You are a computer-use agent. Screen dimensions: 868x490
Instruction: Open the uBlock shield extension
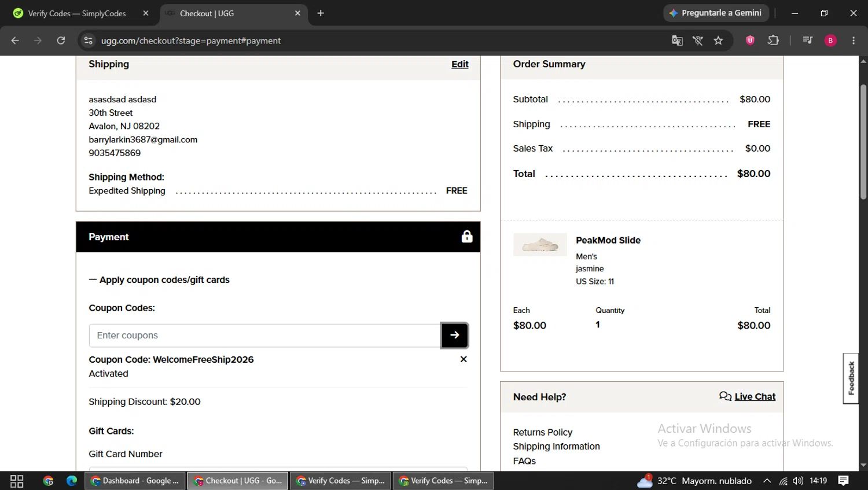pyautogui.click(x=750, y=40)
